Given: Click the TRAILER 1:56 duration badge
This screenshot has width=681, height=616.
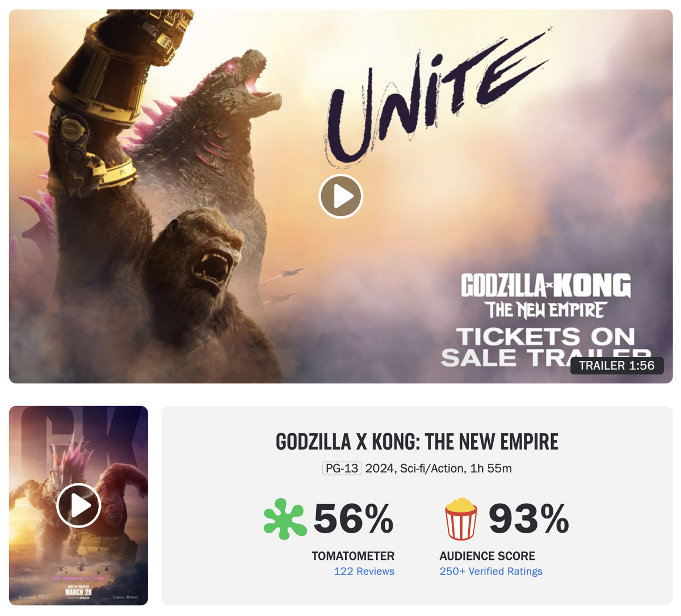Looking at the screenshot, I should pos(617,365).
